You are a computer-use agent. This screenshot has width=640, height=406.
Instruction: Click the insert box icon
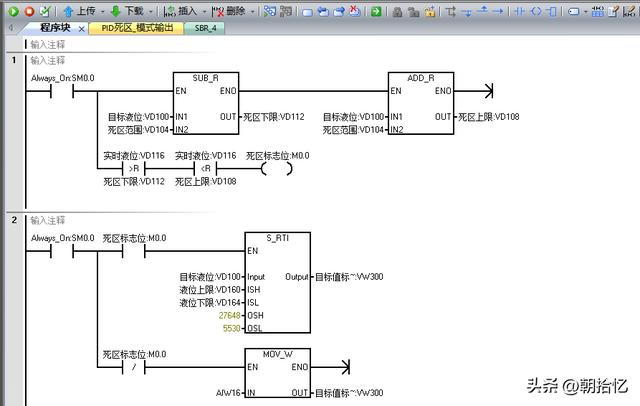[x=552, y=11]
